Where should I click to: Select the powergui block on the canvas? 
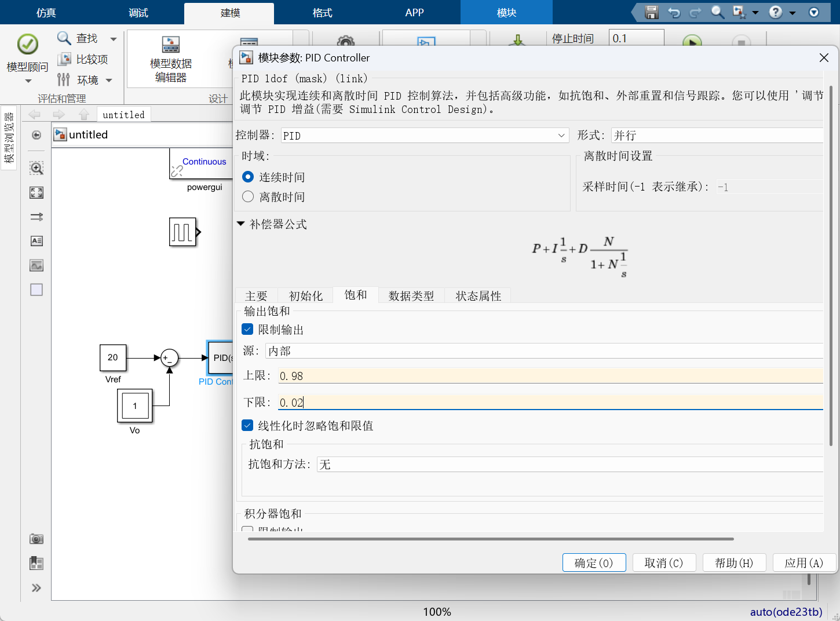(x=201, y=163)
